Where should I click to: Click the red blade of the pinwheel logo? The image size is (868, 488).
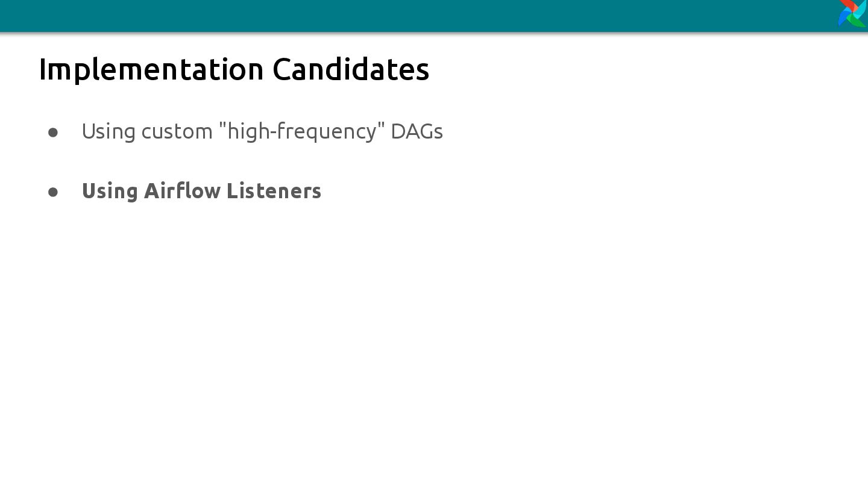click(848, 5)
